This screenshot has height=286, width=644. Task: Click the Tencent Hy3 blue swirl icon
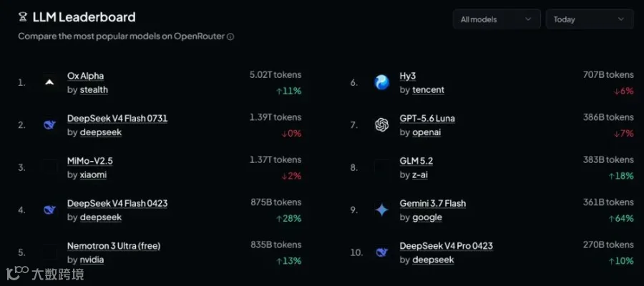[381, 82]
